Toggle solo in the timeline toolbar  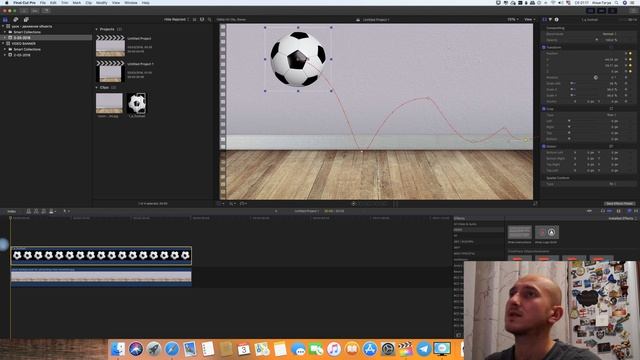coord(603,211)
